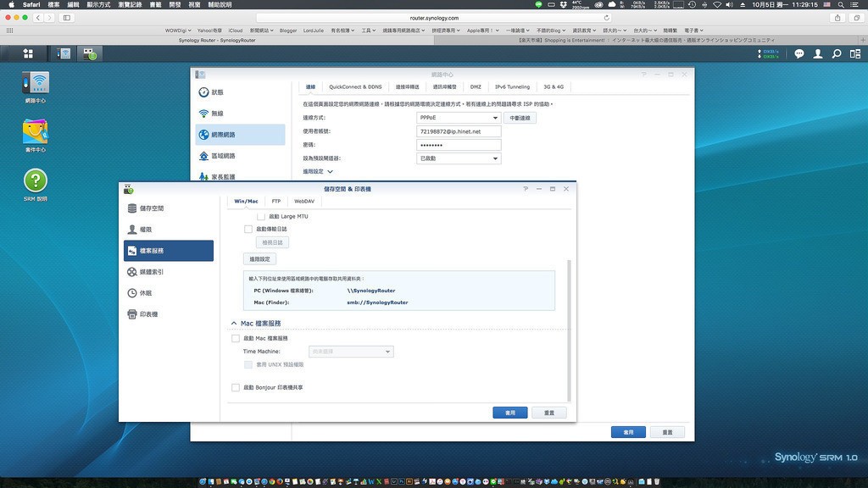Screen dimensions: 868x488
Task: Open 區域網路 in the Network Center sidebar
Action: pos(240,156)
